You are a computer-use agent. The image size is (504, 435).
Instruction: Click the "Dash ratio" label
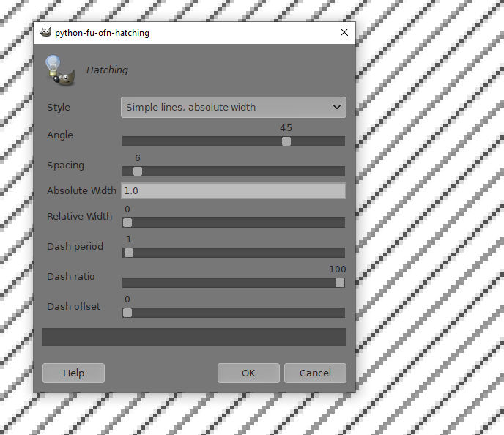[71, 276]
